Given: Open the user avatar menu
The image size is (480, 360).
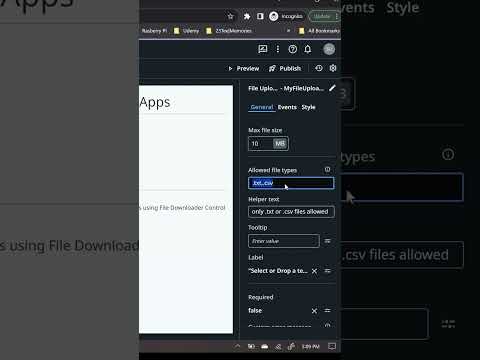Looking at the screenshot, I should coord(329,49).
